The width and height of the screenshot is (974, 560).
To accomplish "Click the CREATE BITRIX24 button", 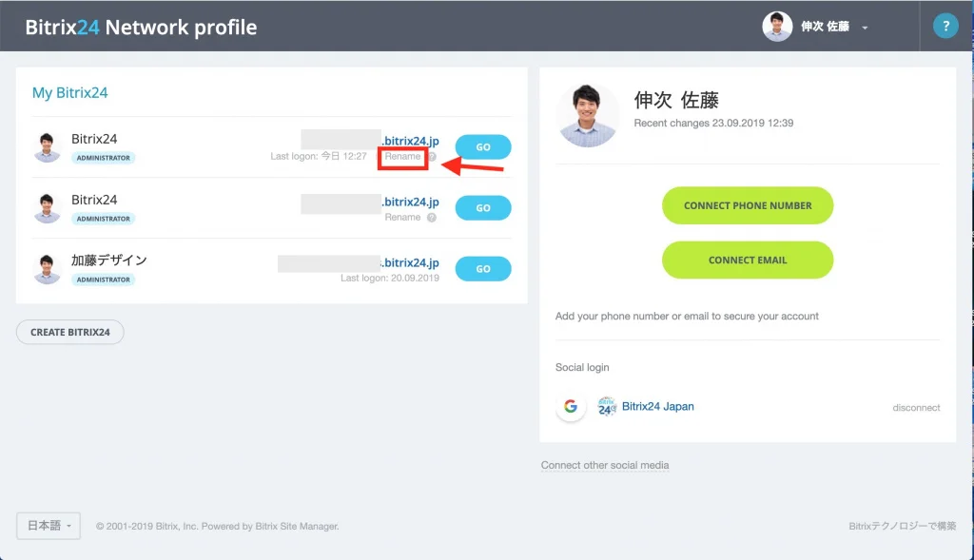I will point(70,332).
